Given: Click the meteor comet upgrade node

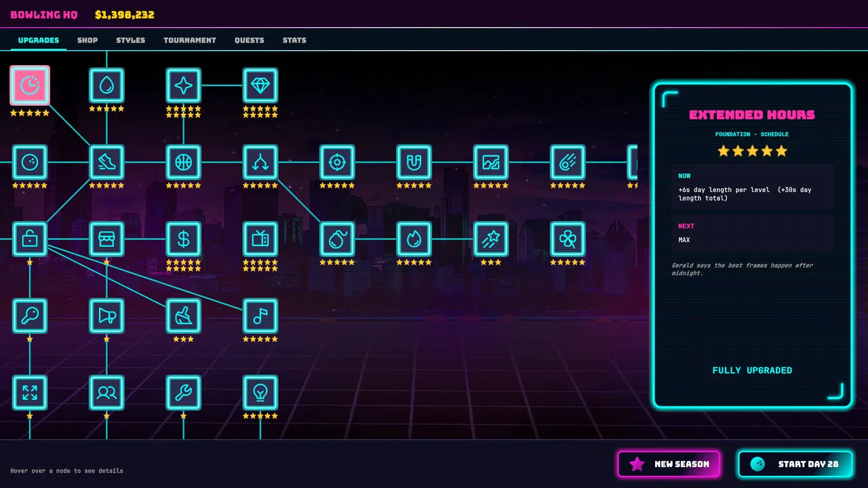Looking at the screenshot, I should (x=568, y=162).
